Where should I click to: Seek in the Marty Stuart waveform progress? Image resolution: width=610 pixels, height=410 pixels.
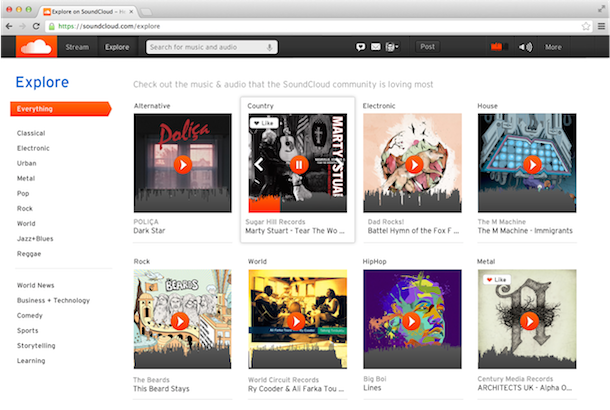[x=298, y=202]
